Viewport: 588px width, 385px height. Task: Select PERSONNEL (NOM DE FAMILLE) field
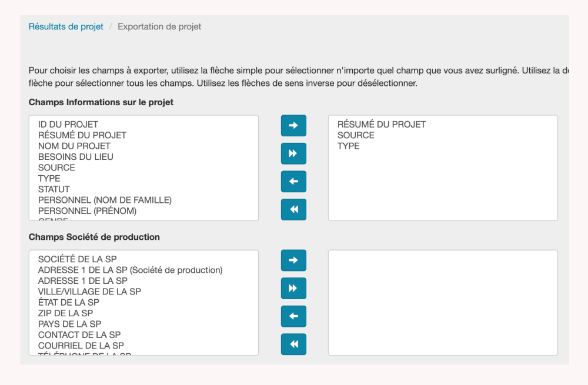tap(105, 200)
